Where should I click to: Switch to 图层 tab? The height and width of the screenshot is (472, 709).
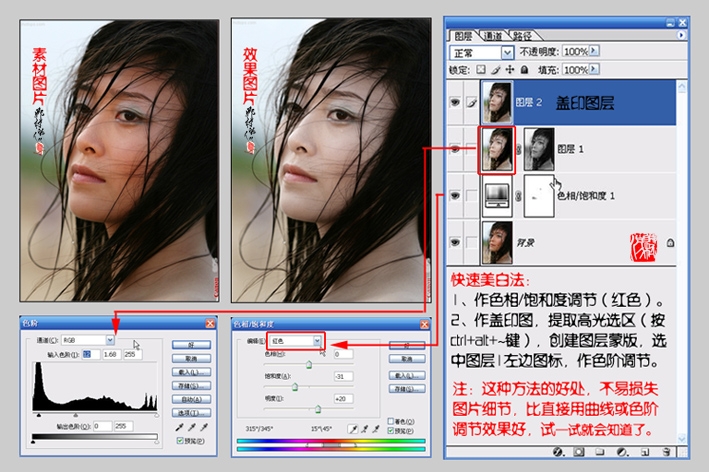463,36
